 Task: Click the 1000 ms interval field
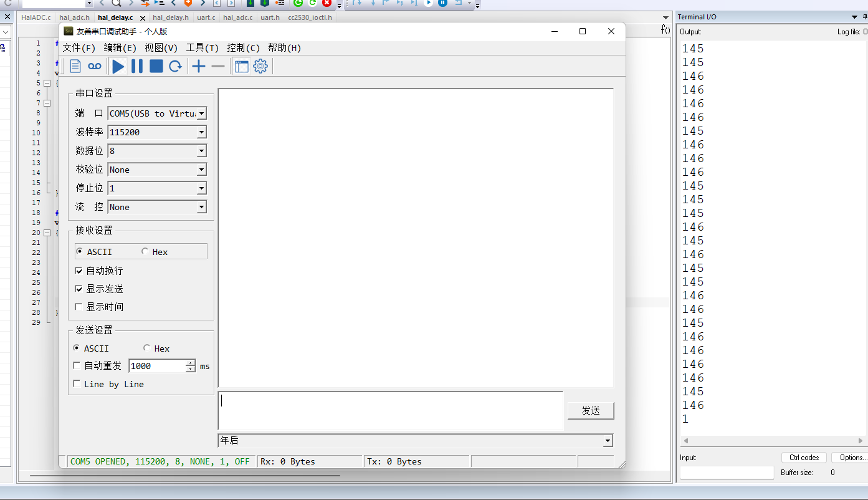coord(157,366)
